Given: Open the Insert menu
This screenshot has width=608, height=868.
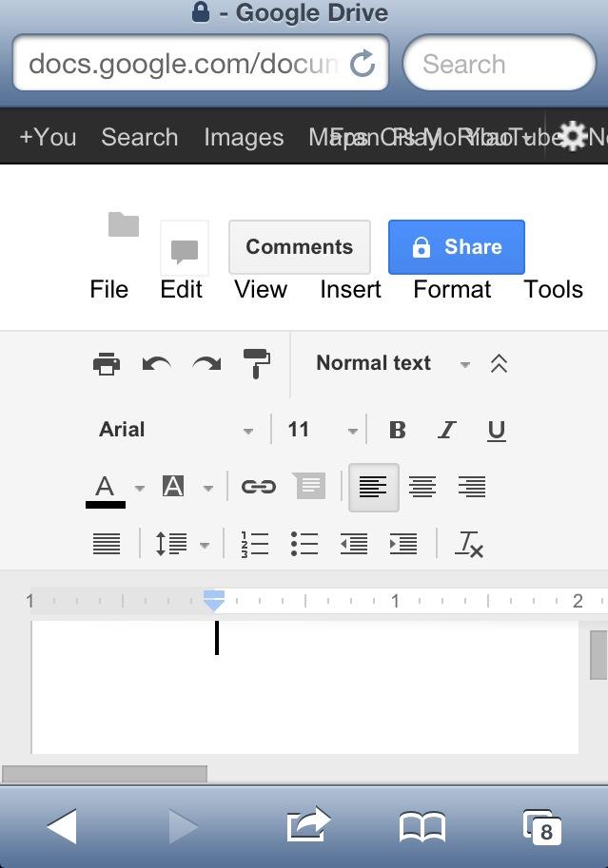Looking at the screenshot, I should coord(350,289).
